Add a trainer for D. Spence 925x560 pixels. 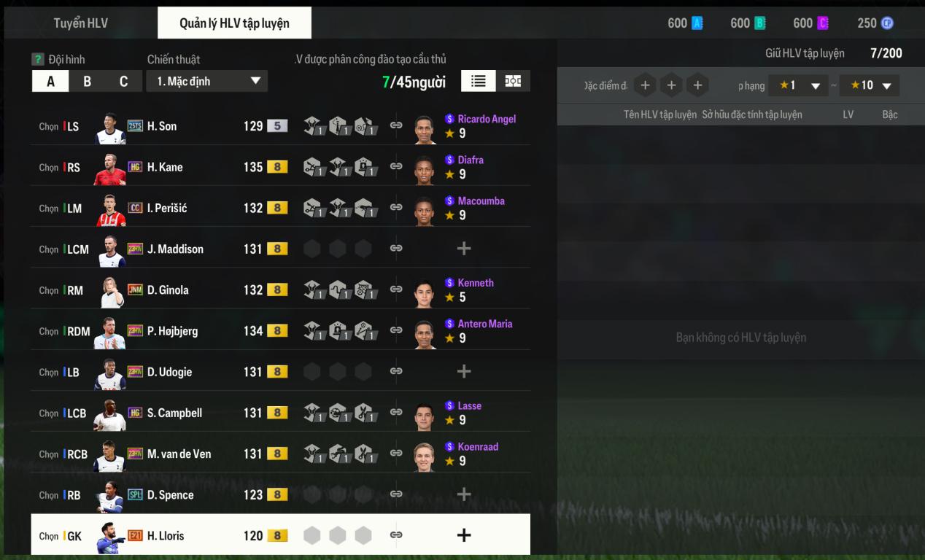463,494
